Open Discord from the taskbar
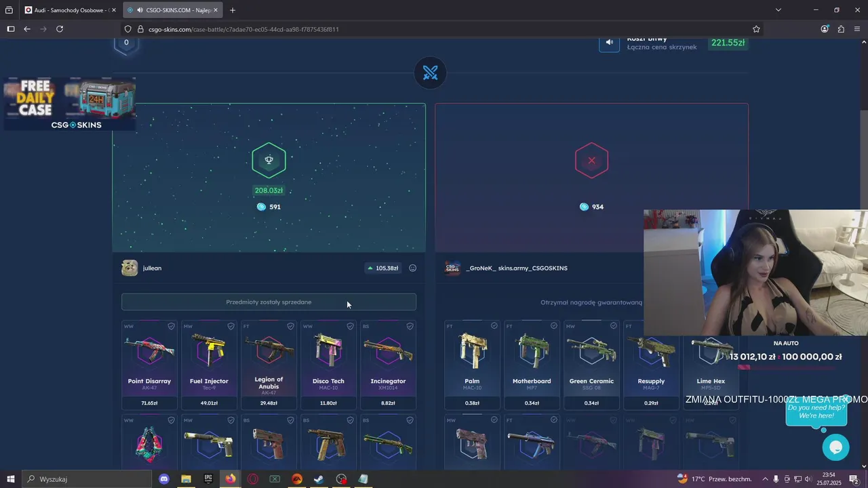The image size is (868, 488). 163,479
